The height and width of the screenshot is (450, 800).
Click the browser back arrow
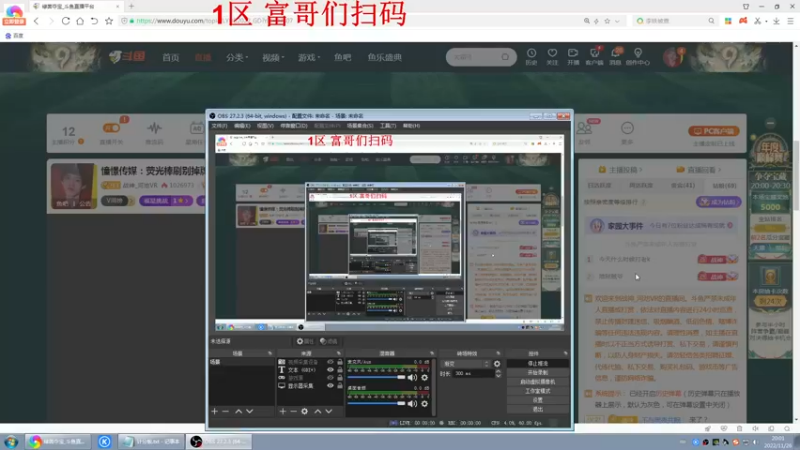[36, 21]
